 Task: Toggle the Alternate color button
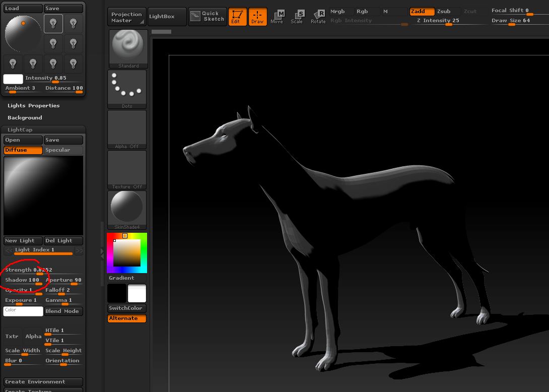(x=127, y=318)
